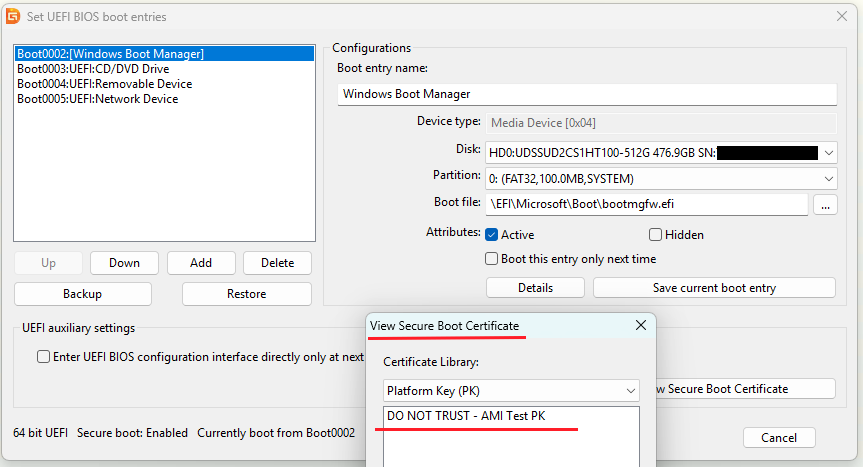Screen dimensions: 863x467
Task: Click the 64 bit UEFI status text
Action: (x=40, y=433)
